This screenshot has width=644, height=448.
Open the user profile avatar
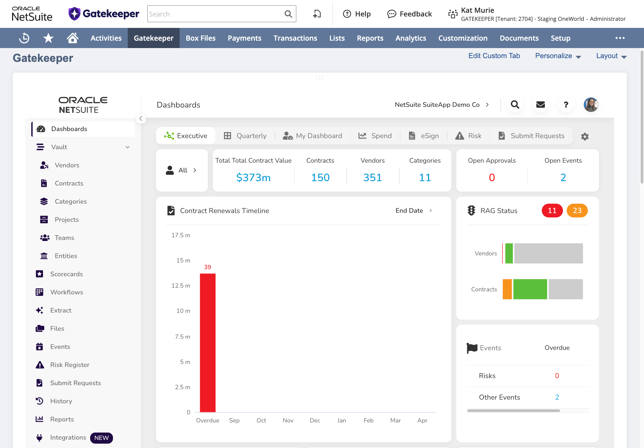click(591, 105)
